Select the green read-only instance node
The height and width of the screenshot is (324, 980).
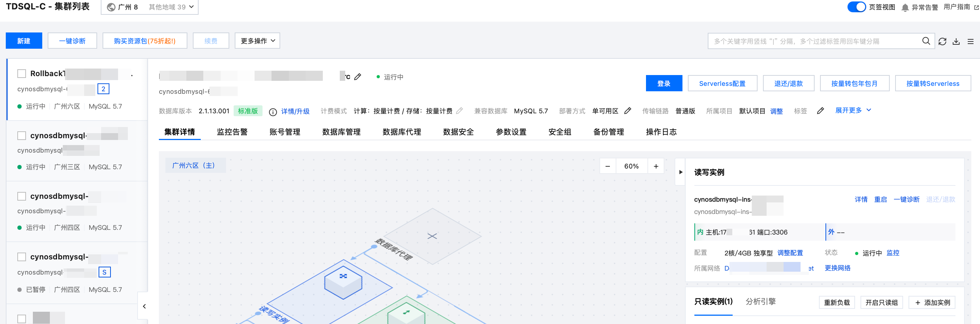[x=406, y=313]
